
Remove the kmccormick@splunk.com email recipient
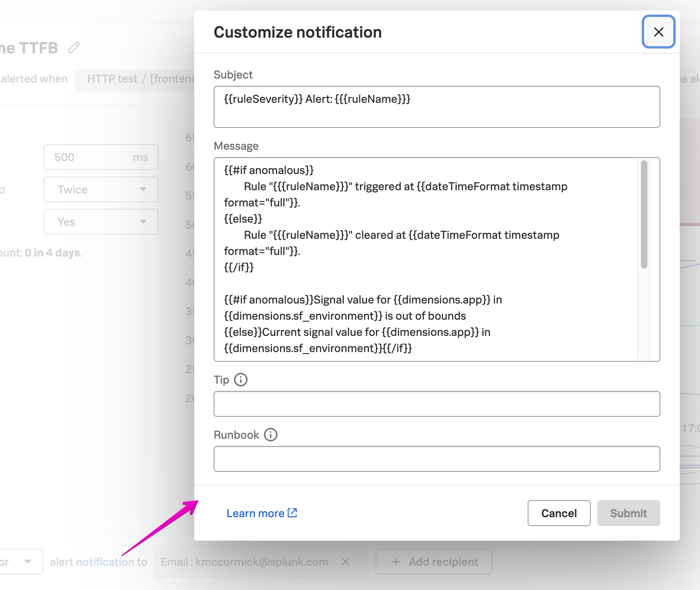[346, 562]
